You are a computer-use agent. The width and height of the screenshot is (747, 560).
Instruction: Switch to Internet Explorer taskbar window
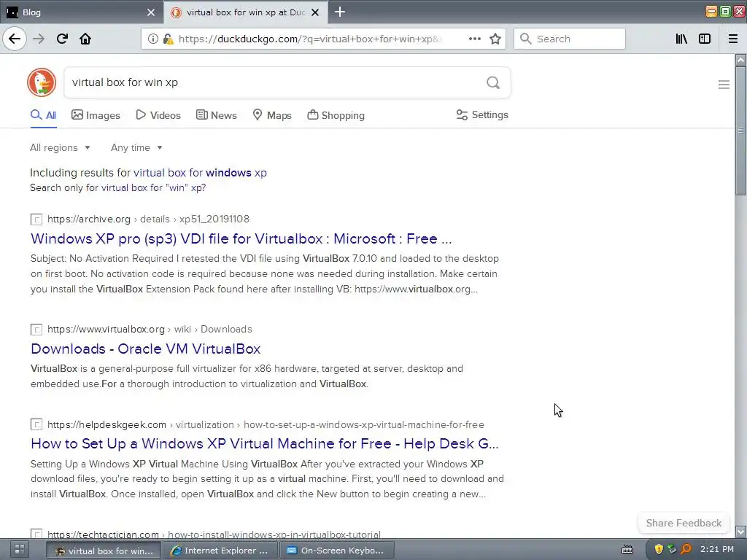[x=220, y=550]
